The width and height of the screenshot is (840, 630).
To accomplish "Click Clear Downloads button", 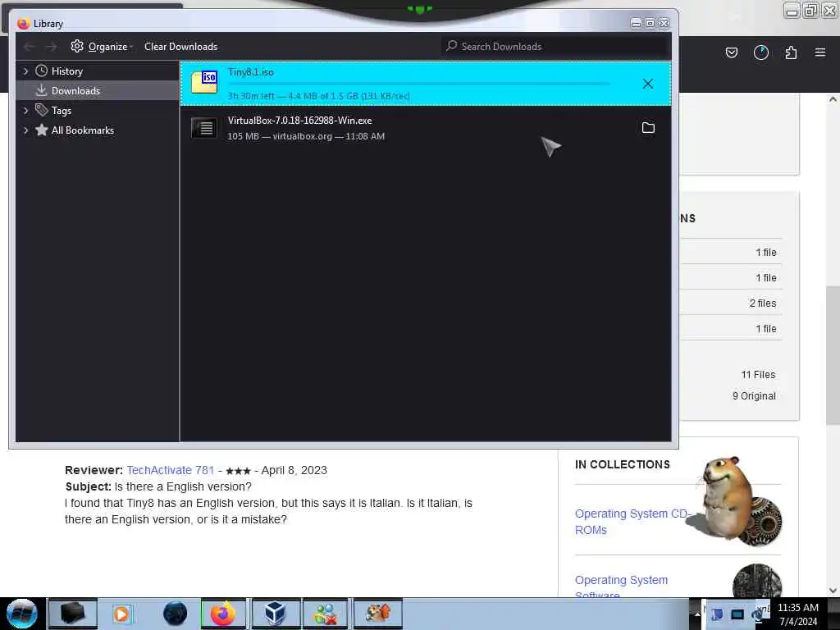I will pyautogui.click(x=180, y=47).
